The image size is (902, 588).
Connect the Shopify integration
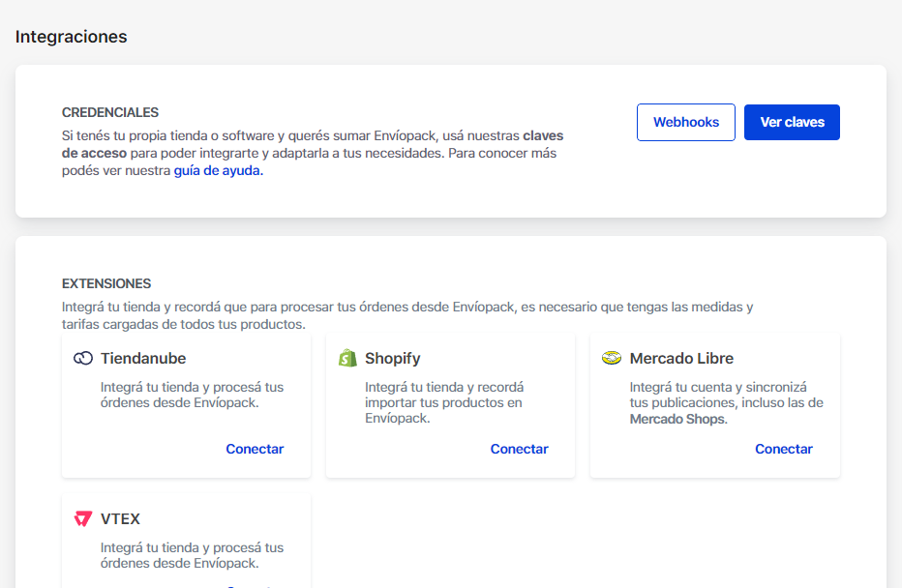tap(520, 449)
